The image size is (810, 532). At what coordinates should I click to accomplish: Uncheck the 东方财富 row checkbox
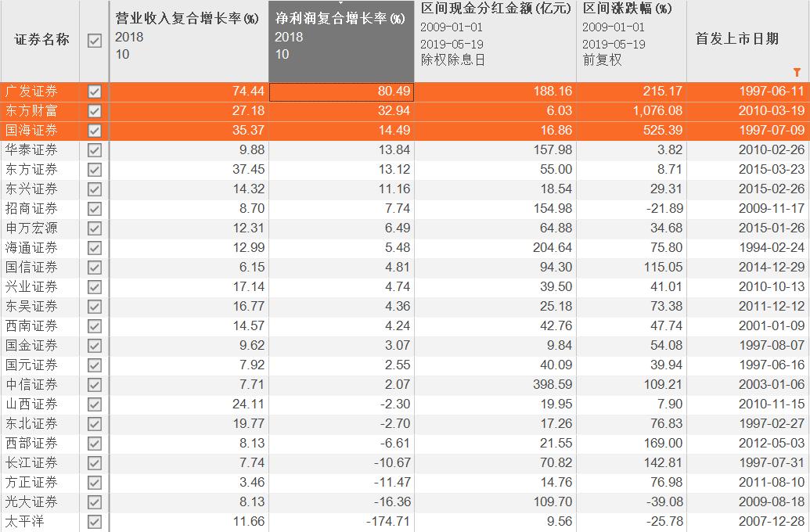[95, 110]
